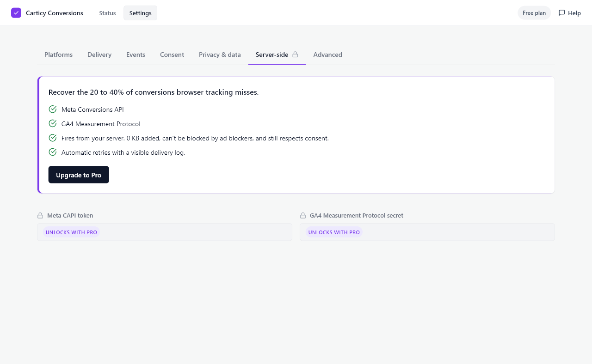Open the Settings page

click(x=140, y=13)
